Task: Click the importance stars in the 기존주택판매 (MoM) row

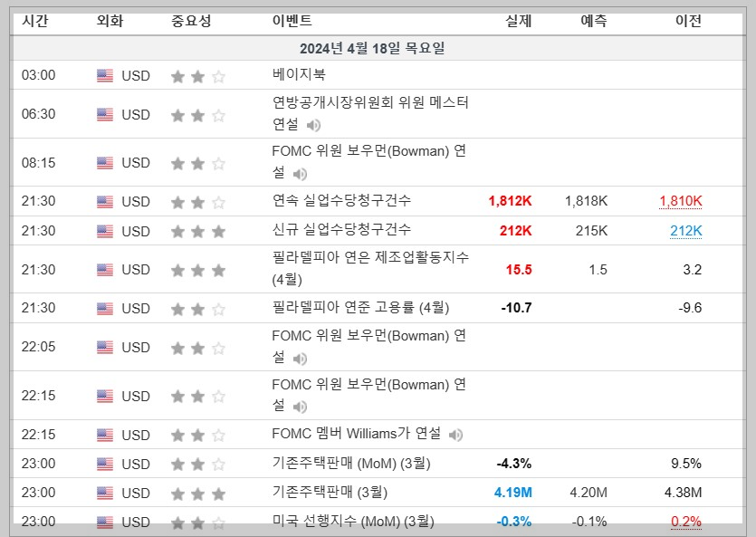Action: [198, 465]
